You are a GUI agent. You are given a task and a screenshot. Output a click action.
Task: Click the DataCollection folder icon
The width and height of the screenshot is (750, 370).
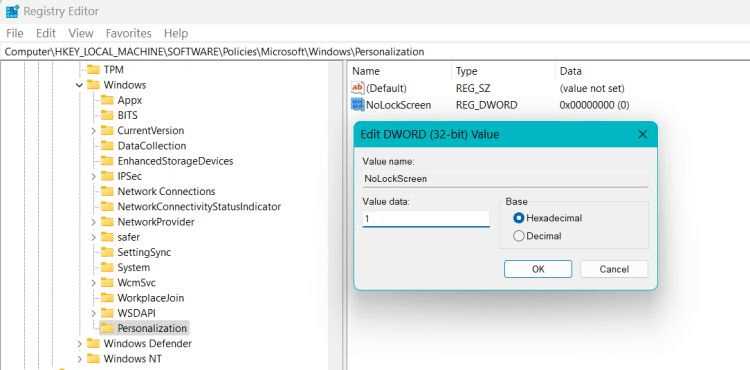point(107,146)
